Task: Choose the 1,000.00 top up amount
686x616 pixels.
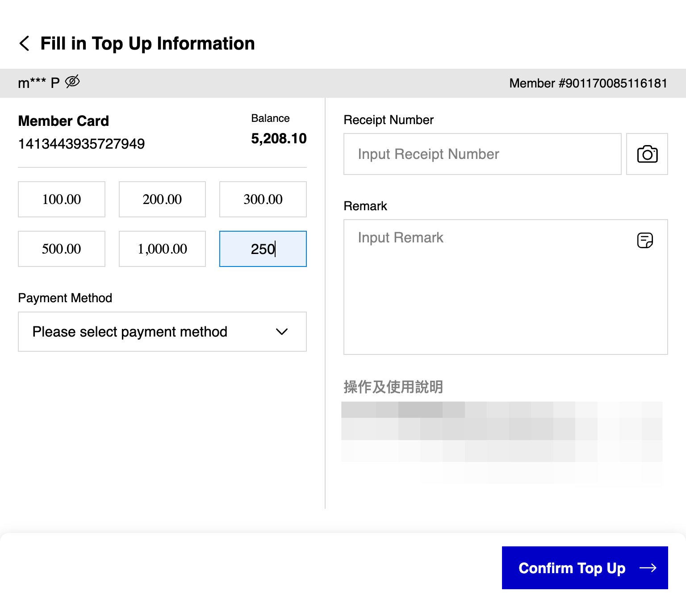Action: 162,249
